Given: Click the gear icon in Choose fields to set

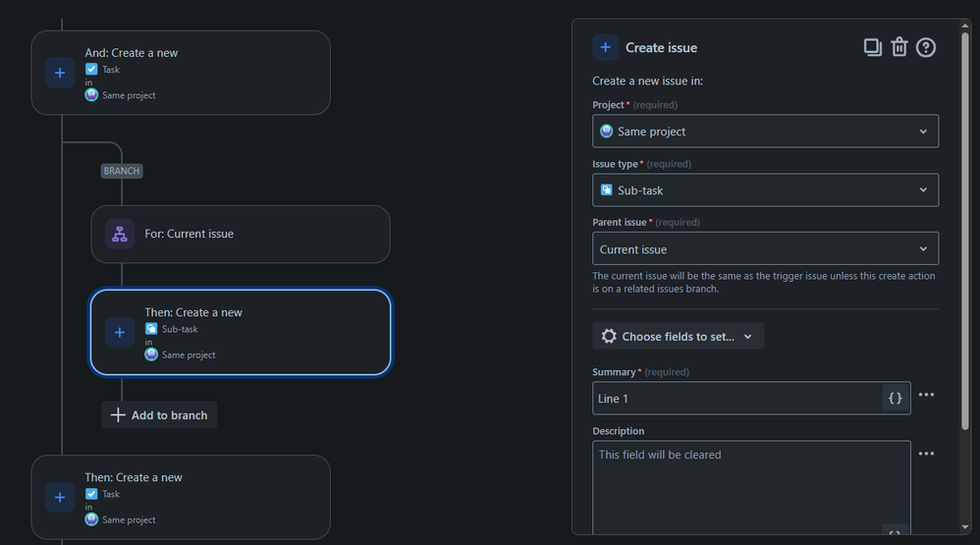Looking at the screenshot, I should coord(609,336).
